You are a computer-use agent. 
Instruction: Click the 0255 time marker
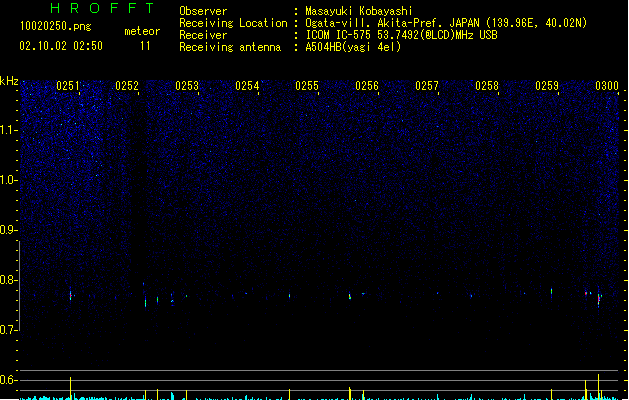[x=307, y=86]
